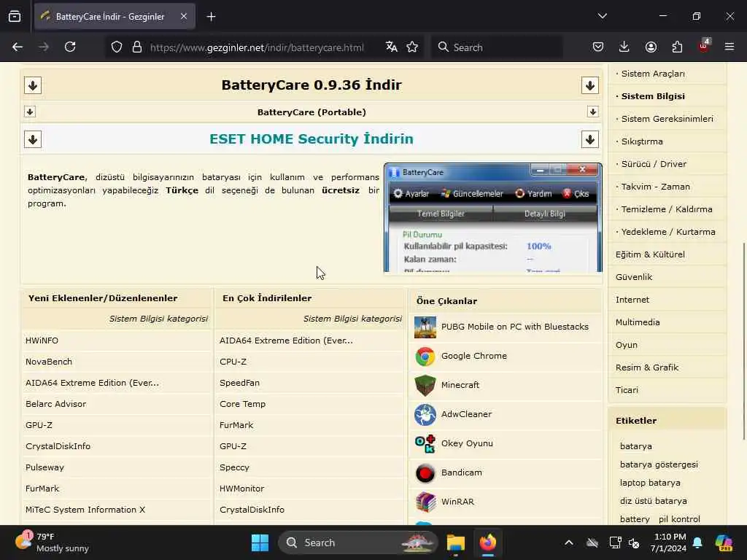The height and width of the screenshot is (560, 747).
Task: Click BatteryCare 0.9.36 İndir heading link
Action: pos(311,85)
